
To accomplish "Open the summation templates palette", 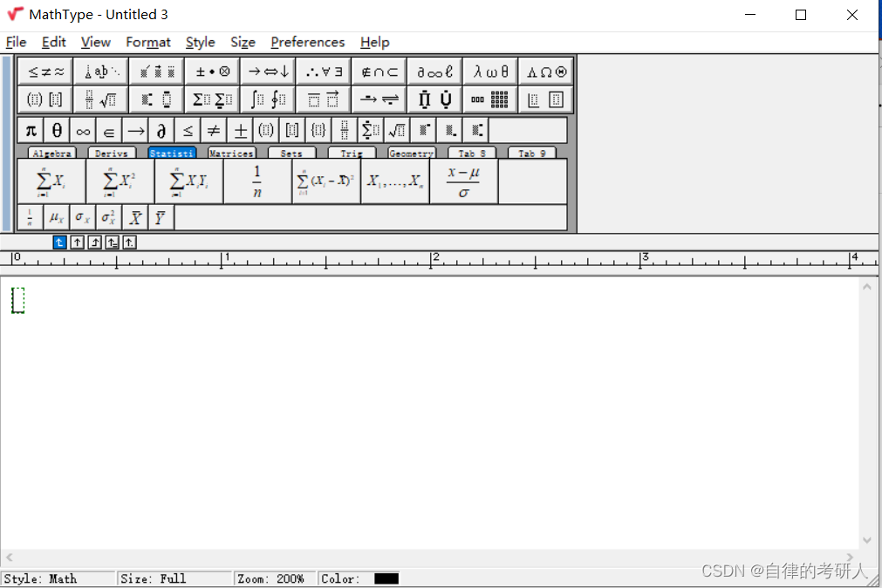I will [x=212, y=99].
